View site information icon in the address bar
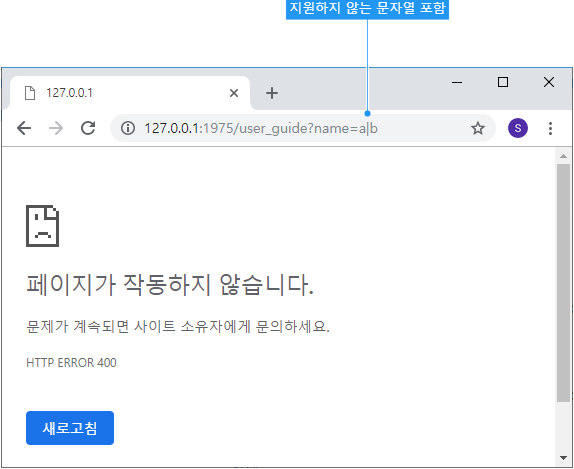Screen dimensions: 574x469 128,128
